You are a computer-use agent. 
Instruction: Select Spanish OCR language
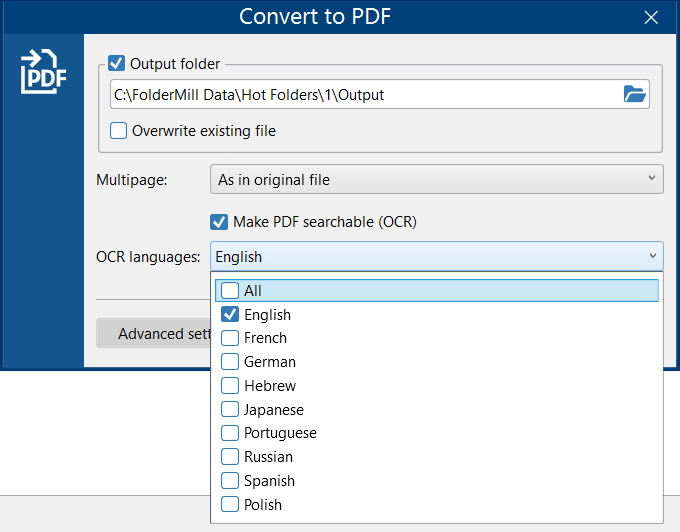(230, 481)
